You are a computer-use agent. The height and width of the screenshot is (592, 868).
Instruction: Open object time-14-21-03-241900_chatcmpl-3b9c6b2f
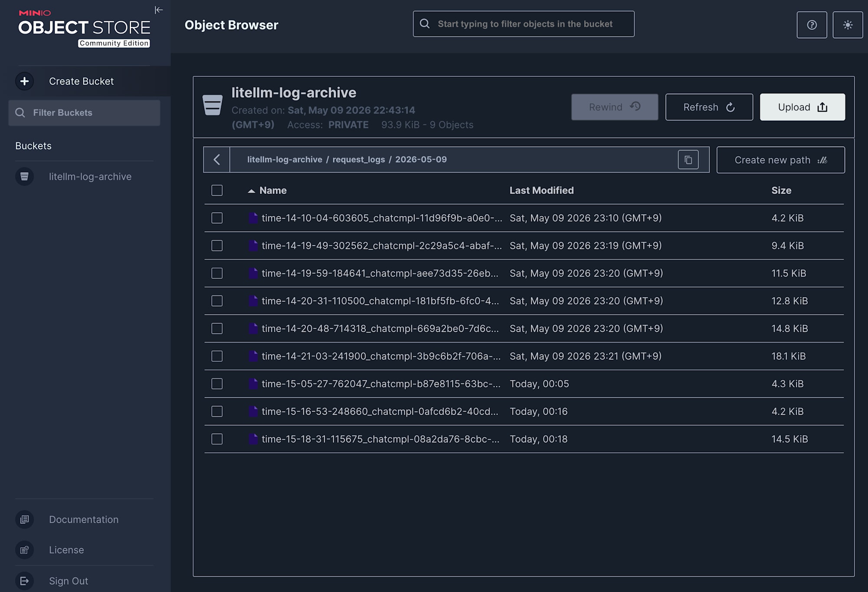point(381,356)
